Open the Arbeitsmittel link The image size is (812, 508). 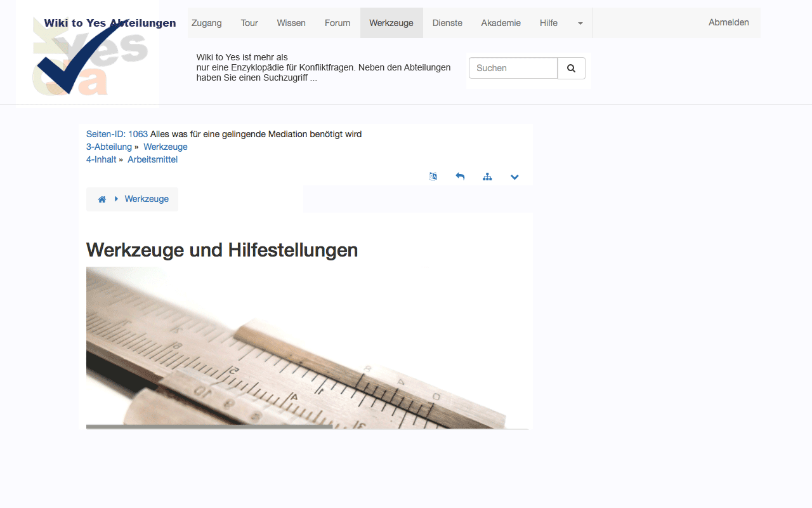tap(152, 159)
